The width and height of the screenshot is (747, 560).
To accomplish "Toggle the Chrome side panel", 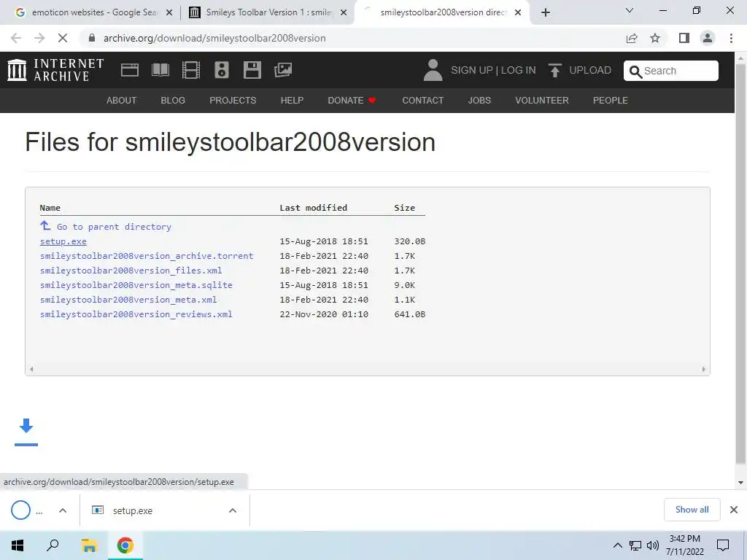I will click(x=684, y=38).
